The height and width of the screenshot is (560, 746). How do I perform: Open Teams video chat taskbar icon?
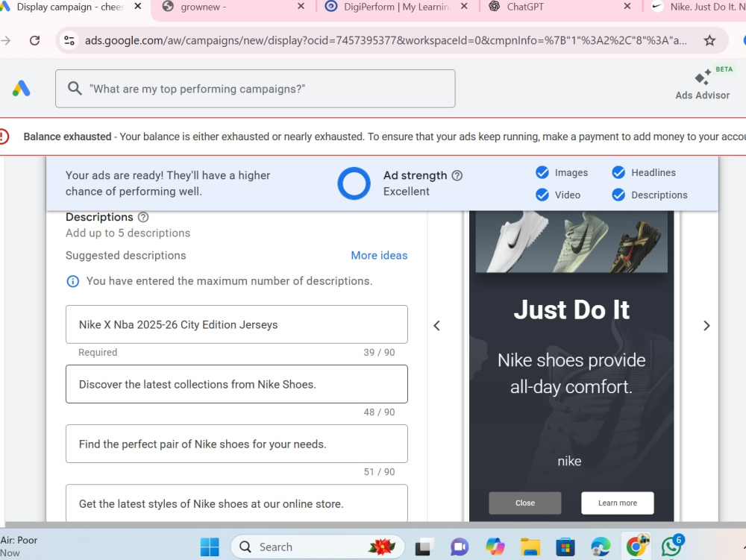460,547
